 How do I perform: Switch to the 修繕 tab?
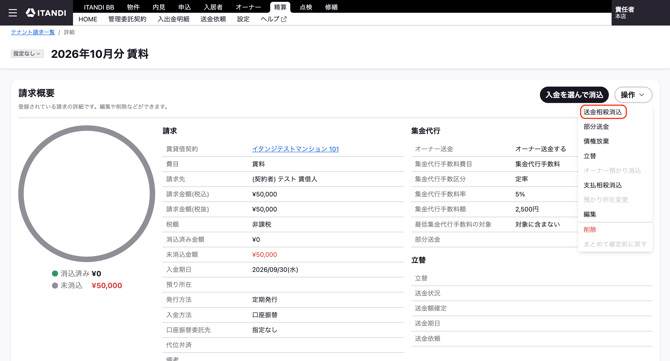pyautogui.click(x=331, y=7)
